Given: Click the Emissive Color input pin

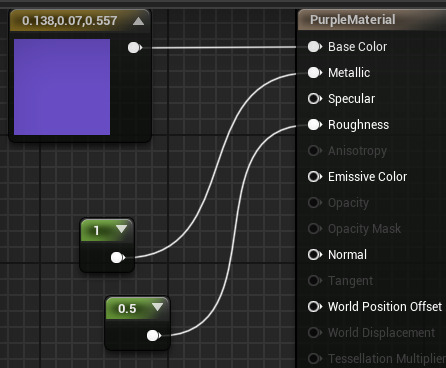Looking at the screenshot, I should pyautogui.click(x=315, y=177).
